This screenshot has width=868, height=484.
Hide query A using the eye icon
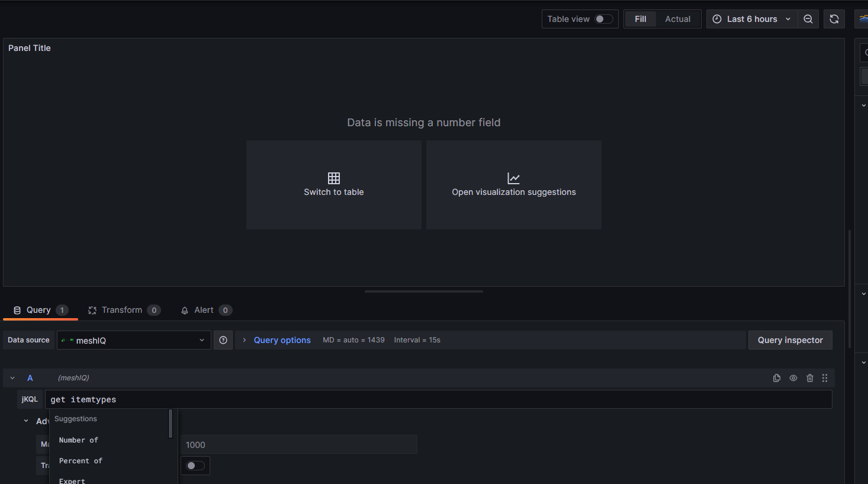pos(793,378)
